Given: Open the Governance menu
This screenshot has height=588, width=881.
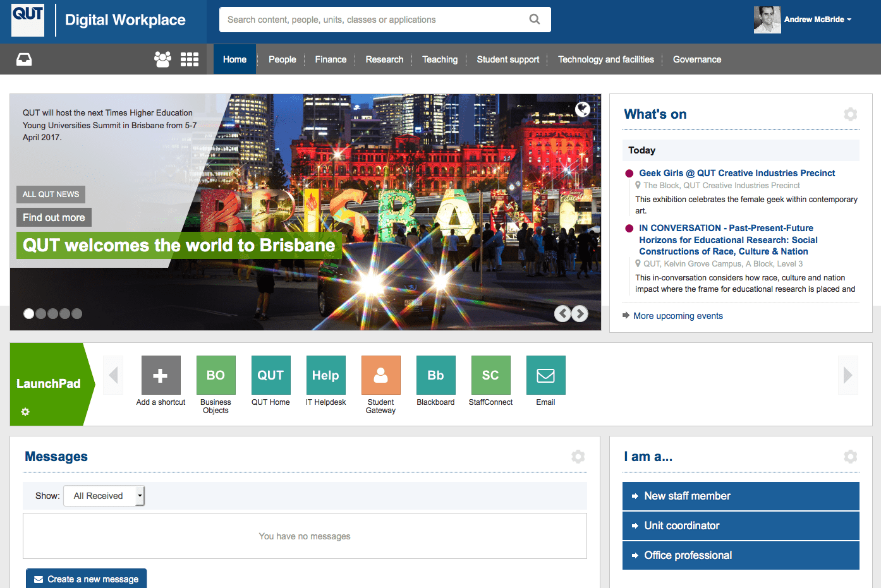Looking at the screenshot, I should click(x=697, y=59).
